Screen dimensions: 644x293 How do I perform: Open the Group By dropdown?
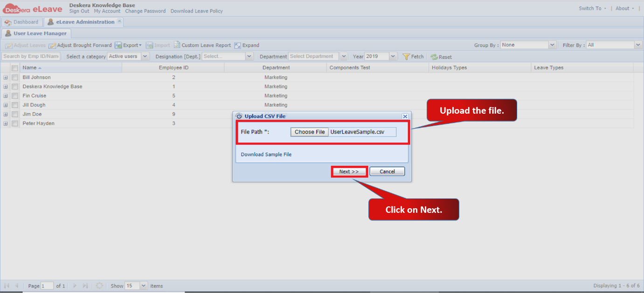click(553, 45)
